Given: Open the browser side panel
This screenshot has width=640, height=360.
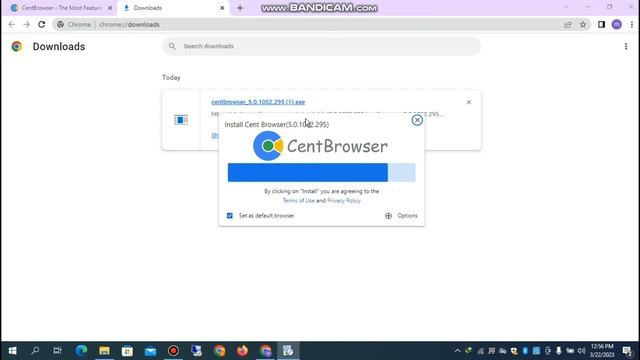Looking at the screenshot, I should click(601, 24).
